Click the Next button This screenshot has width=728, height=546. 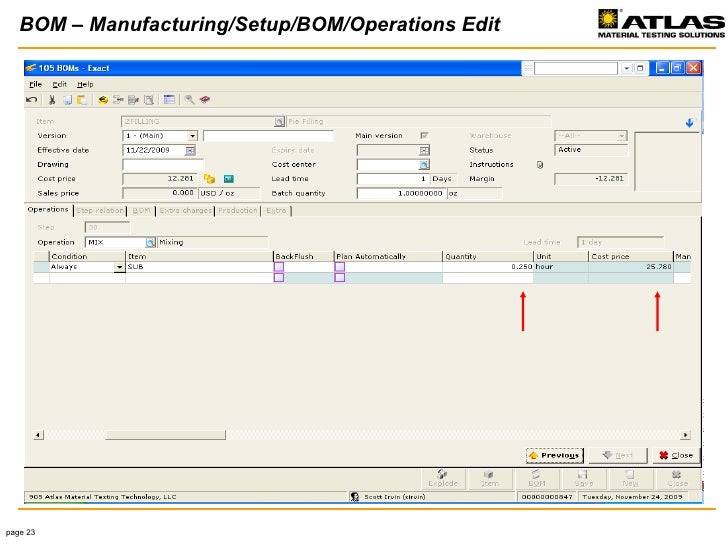pos(618,455)
